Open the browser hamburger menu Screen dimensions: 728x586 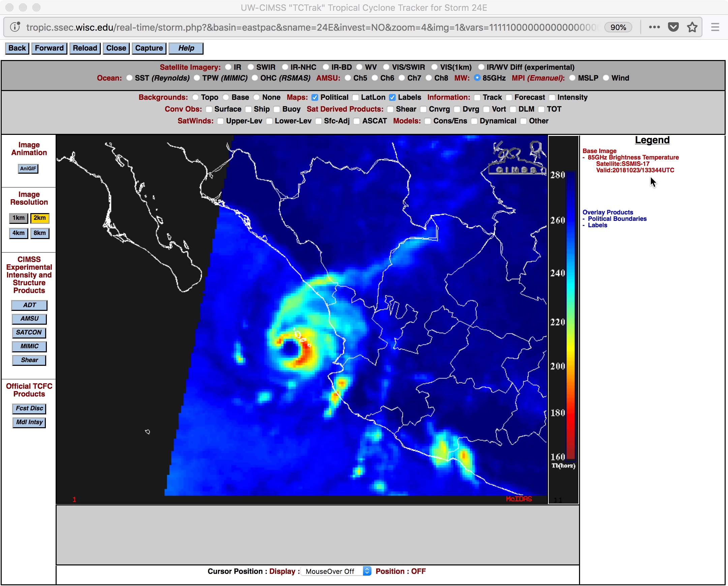coord(715,27)
